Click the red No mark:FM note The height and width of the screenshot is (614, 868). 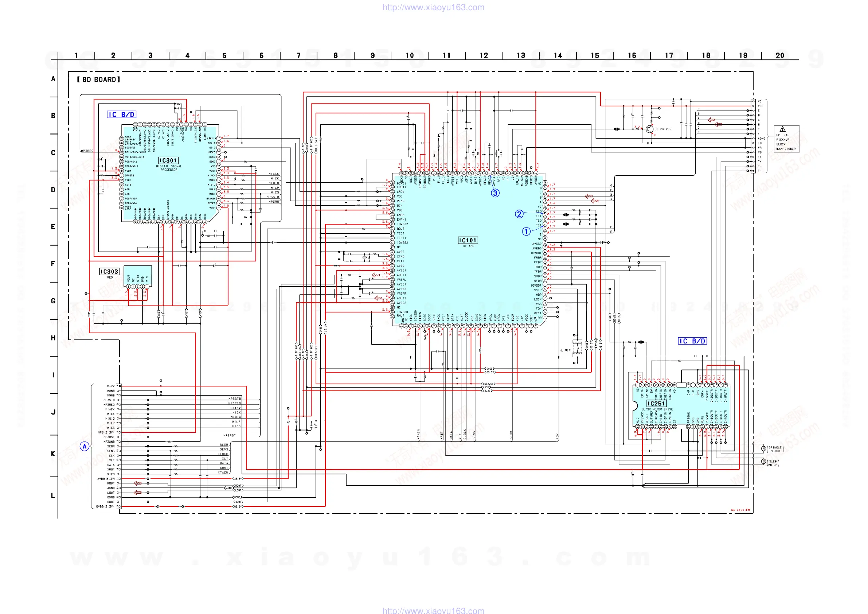[x=740, y=510]
